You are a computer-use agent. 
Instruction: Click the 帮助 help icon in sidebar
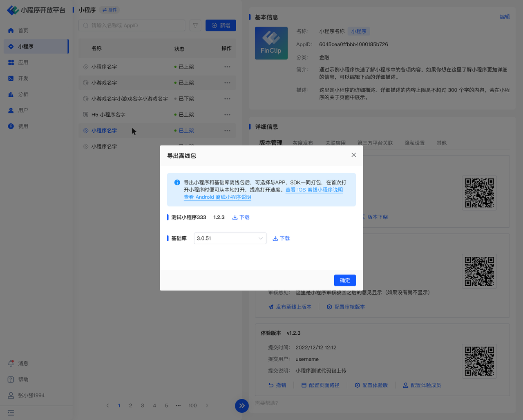click(11, 379)
